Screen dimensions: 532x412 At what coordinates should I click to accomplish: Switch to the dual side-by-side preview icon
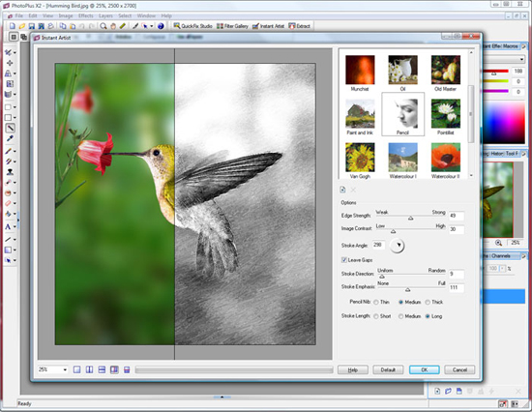[x=89, y=369]
